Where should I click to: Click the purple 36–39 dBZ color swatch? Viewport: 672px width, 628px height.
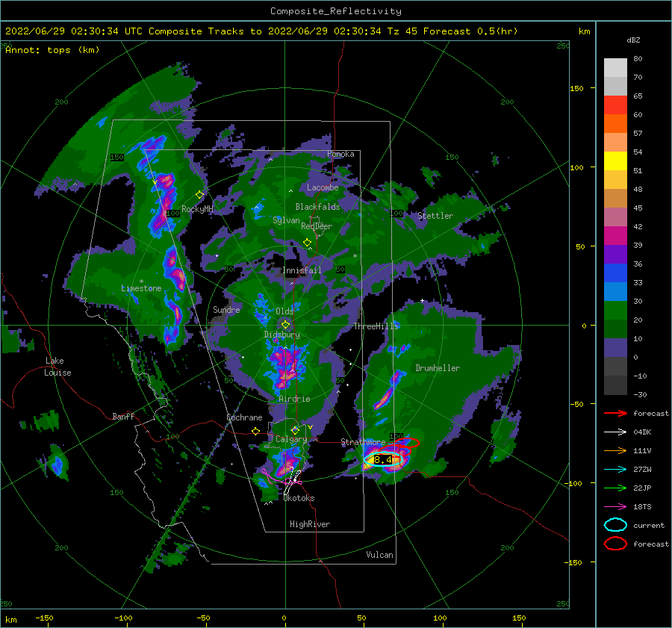pos(615,255)
